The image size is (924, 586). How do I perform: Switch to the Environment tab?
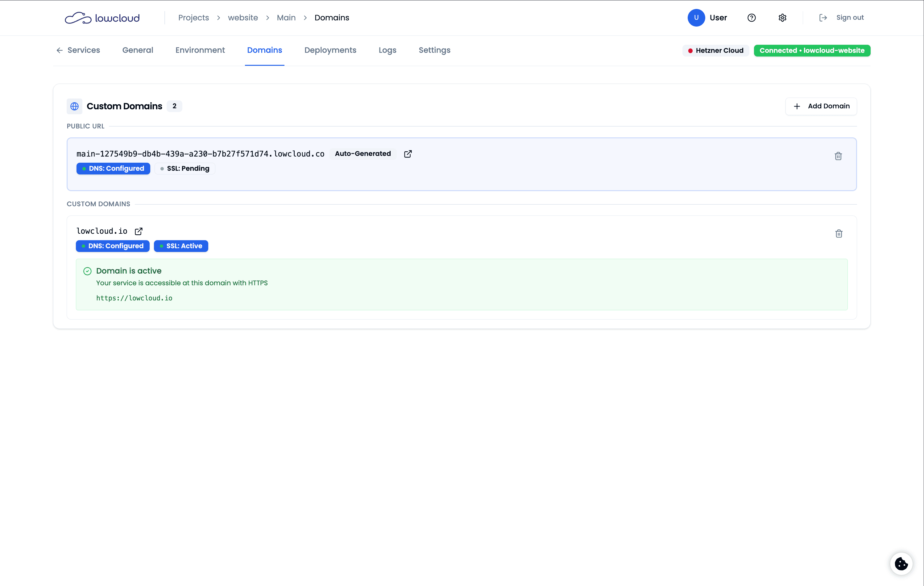click(200, 50)
